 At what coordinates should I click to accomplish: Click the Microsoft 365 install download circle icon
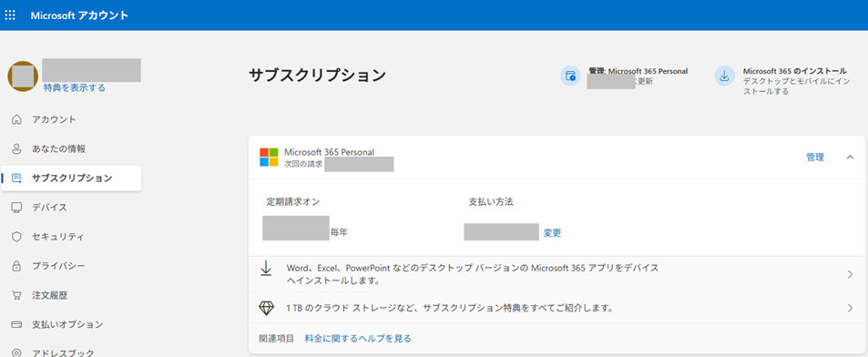pyautogui.click(x=724, y=76)
